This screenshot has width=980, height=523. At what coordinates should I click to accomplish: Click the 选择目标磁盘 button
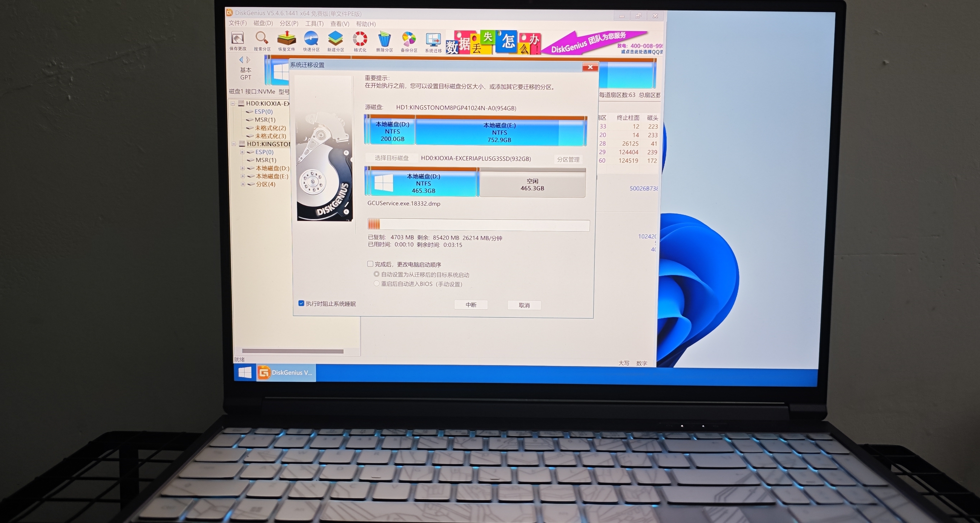click(391, 158)
